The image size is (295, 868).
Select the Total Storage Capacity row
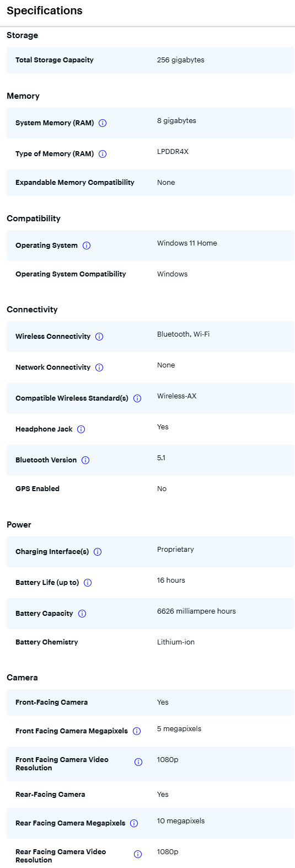coord(151,60)
